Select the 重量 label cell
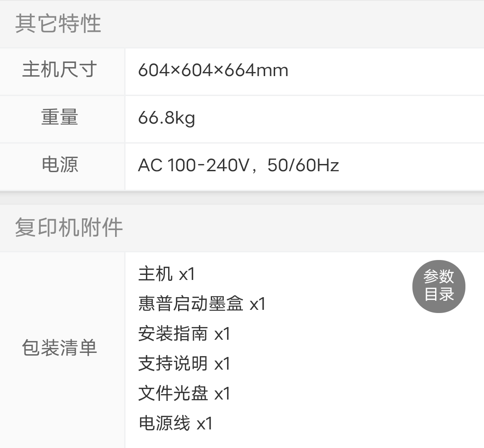 coord(60,118)
